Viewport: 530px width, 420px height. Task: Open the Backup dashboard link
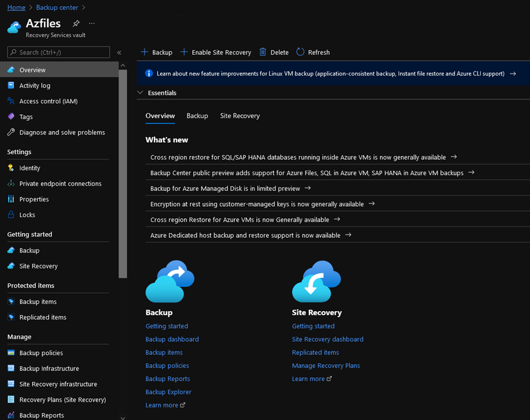tap(172, 339)
